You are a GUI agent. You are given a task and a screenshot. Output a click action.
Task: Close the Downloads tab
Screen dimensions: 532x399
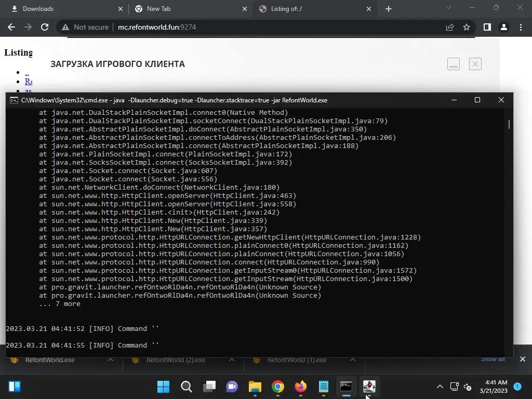[121, 9]
